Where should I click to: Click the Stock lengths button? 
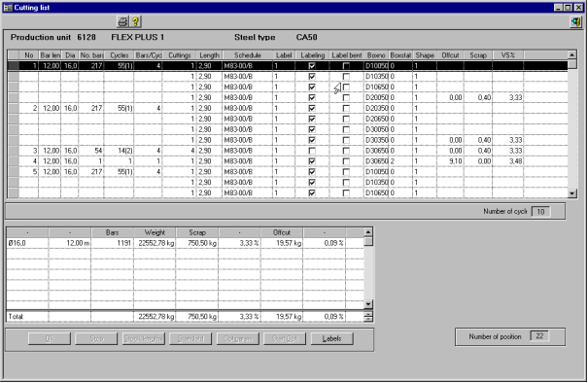point(143,338)
